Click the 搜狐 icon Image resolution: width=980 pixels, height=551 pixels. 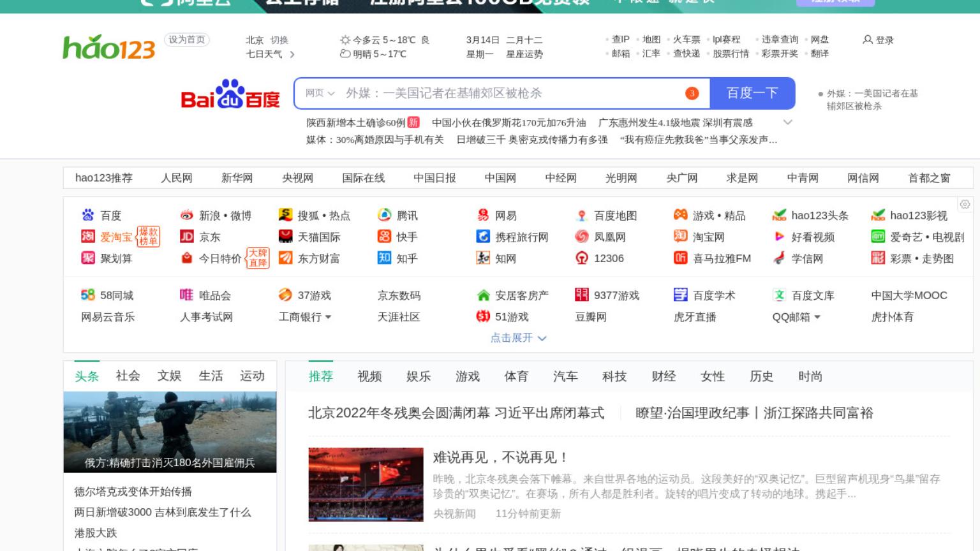[x=285, y=215]
